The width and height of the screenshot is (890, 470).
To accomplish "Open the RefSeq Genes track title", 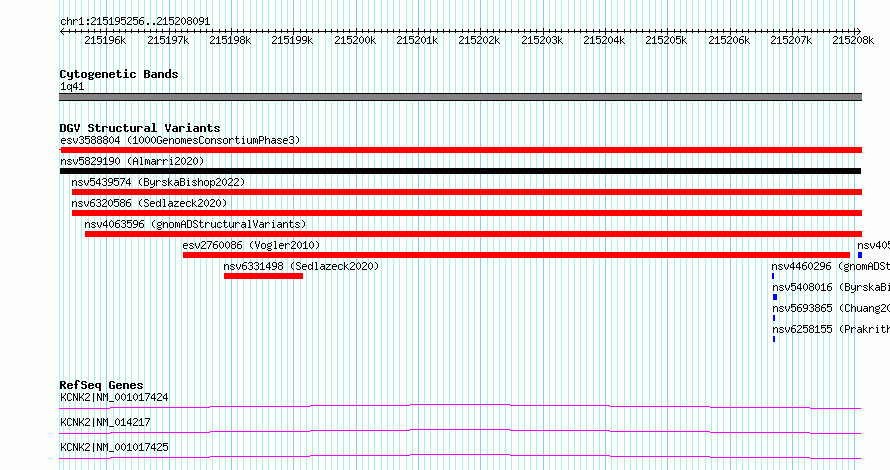I will click(101, 385).
